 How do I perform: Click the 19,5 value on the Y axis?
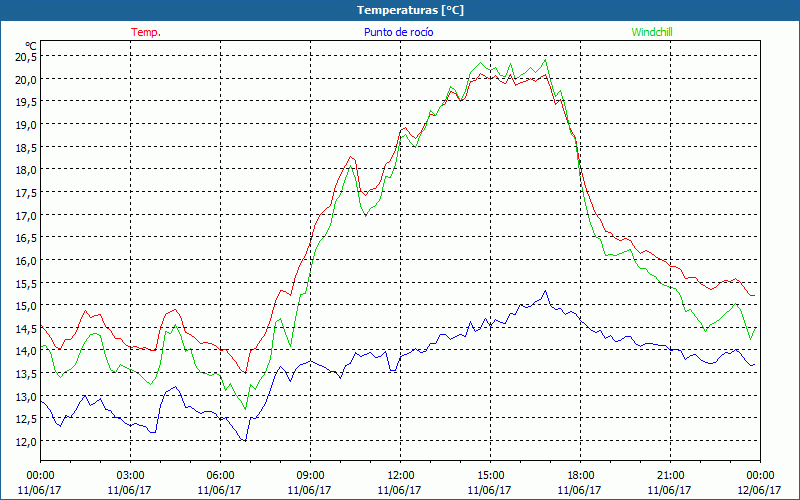[26, 102]
